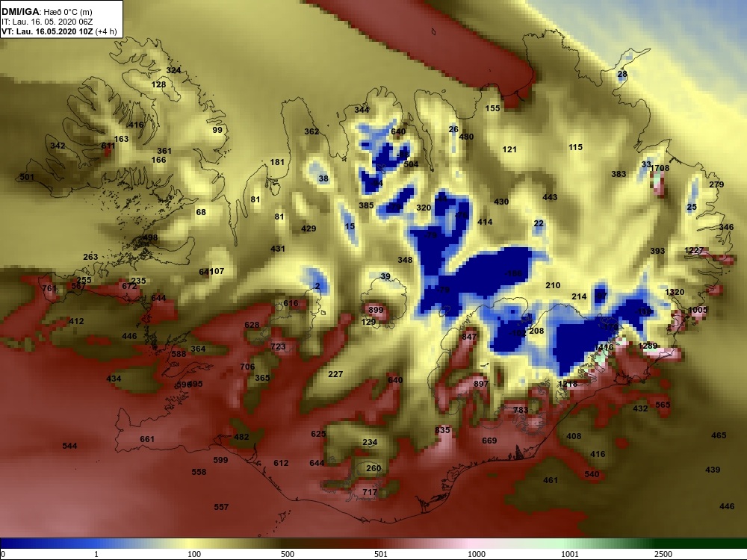Click the 'VT: Lau. 16.05.2020 10Z' valid time
747x560 pixels.
pyautogui.click(x=46, y=32)
